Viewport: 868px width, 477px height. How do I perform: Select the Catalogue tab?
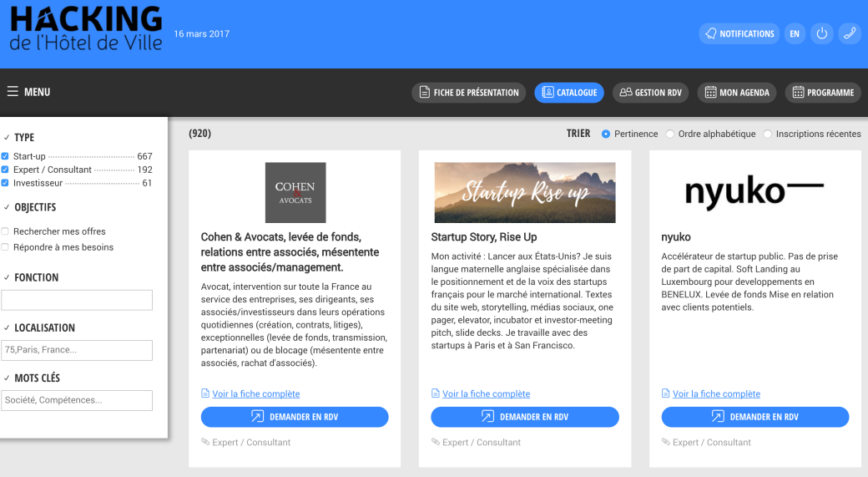pos(569,93)
